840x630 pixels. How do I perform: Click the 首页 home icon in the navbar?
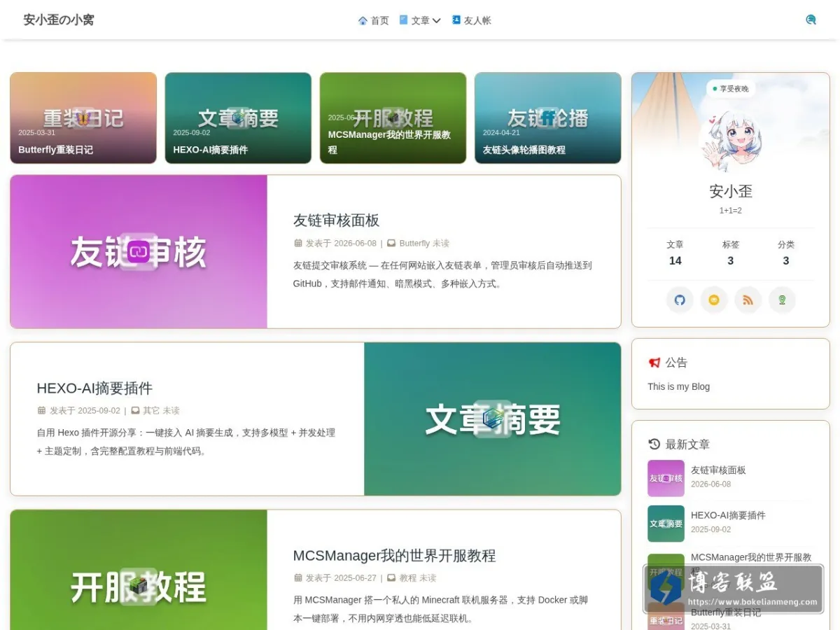pos(363,20)
